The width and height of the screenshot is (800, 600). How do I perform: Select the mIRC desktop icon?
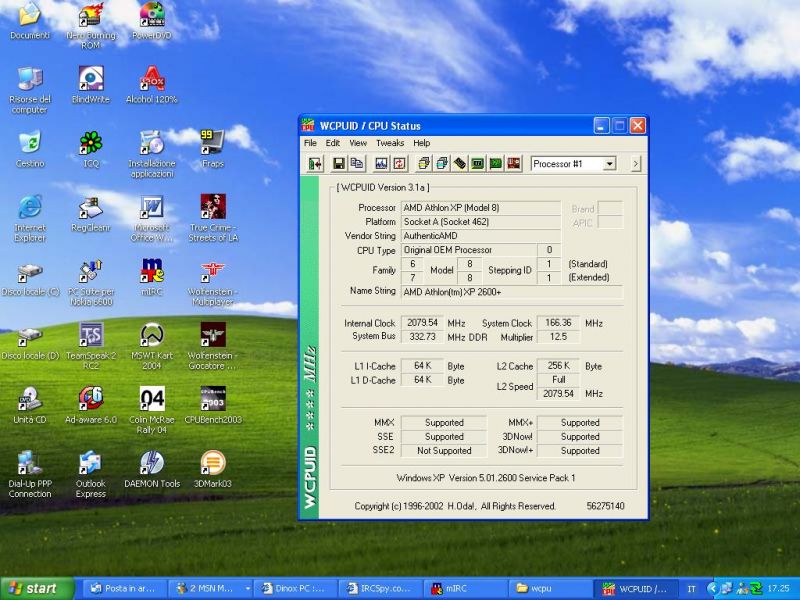click(x=152, y=278)
